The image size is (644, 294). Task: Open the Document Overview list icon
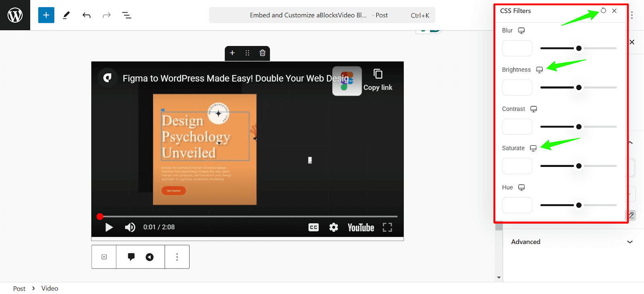[127, 15]
